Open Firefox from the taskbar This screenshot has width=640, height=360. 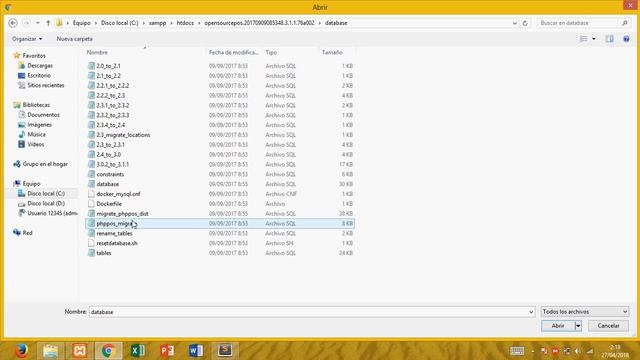coord(21,350)
